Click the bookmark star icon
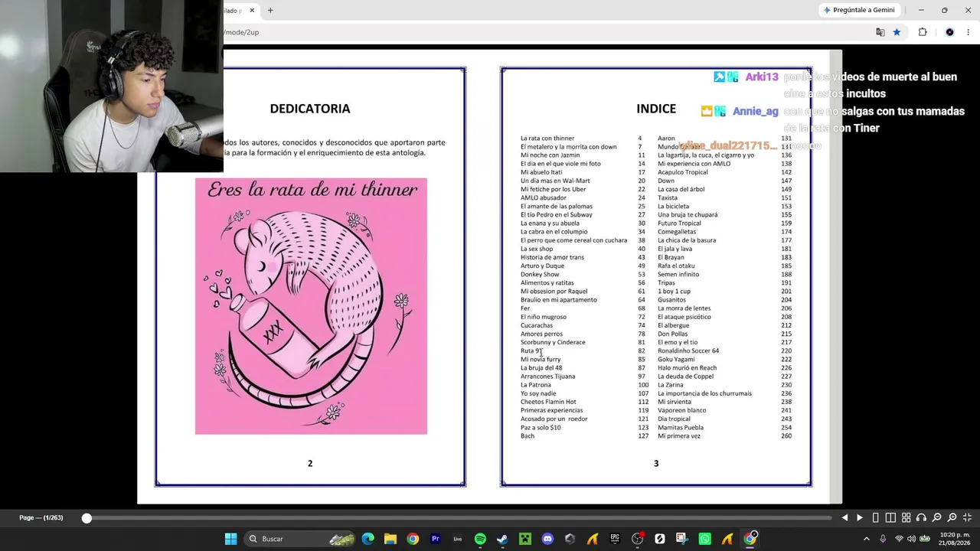Image resolution: width=980 pixels, height=551 pixels. (897, 32)
